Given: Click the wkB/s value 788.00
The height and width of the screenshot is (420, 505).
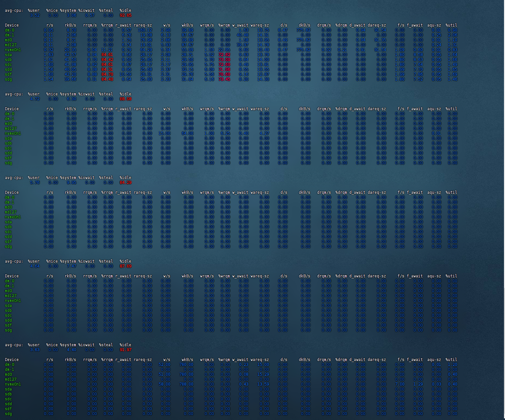Looking at the screenshot, I should point(186,384).
